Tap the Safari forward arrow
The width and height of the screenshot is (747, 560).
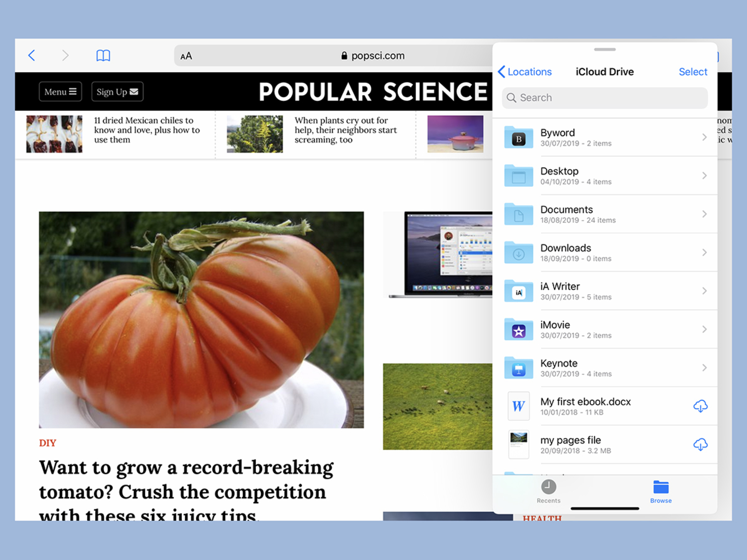coord(65,55)
